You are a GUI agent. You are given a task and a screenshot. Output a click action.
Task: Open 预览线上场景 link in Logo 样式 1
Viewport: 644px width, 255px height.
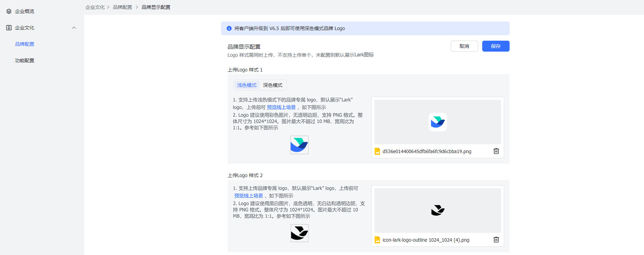pos(281,107)
